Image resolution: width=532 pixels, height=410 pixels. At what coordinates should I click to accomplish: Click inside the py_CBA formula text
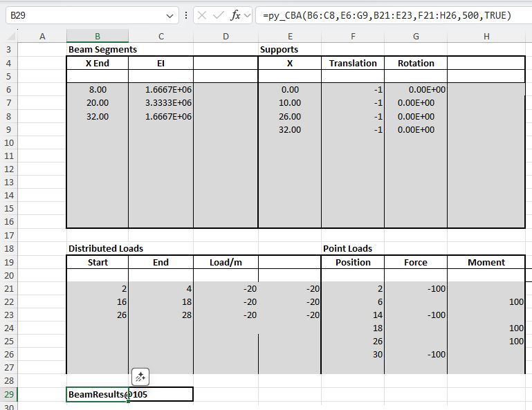pyautogui.click(x=387, y=15)
